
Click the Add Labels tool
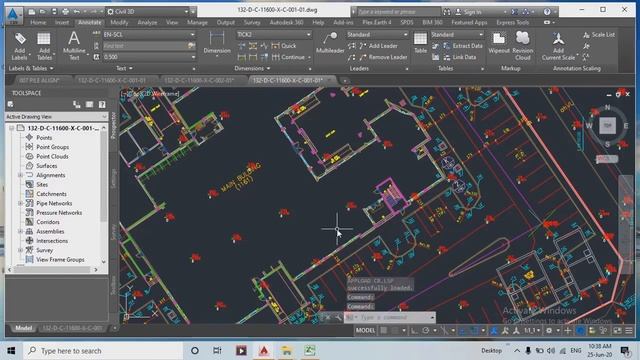(x=19, y=46)
